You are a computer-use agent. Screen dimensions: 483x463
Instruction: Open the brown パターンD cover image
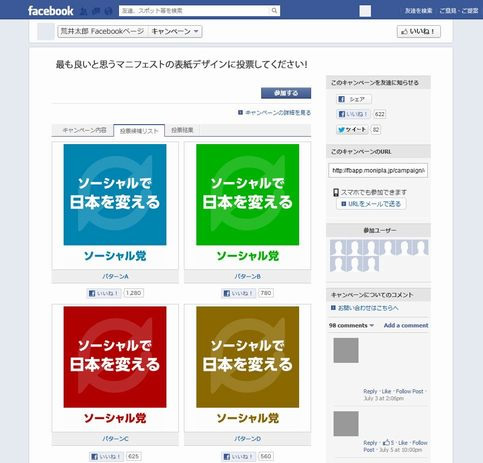[248, 357]
